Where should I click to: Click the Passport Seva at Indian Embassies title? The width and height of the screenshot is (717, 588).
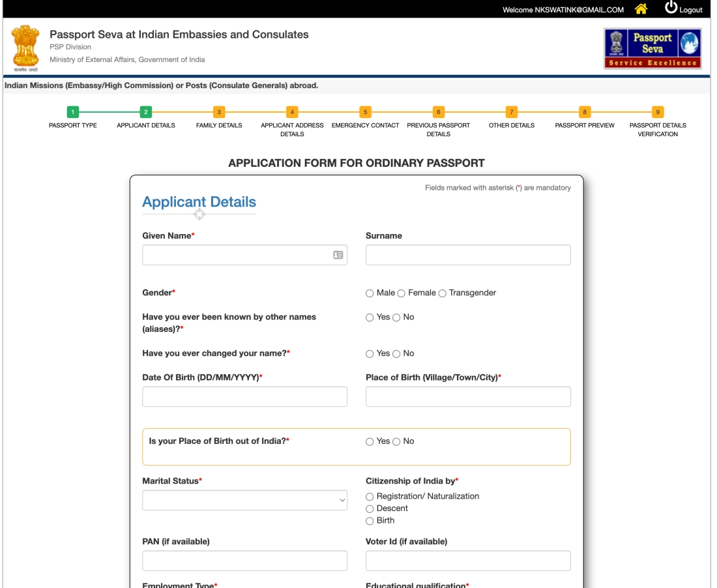(179, 35)
